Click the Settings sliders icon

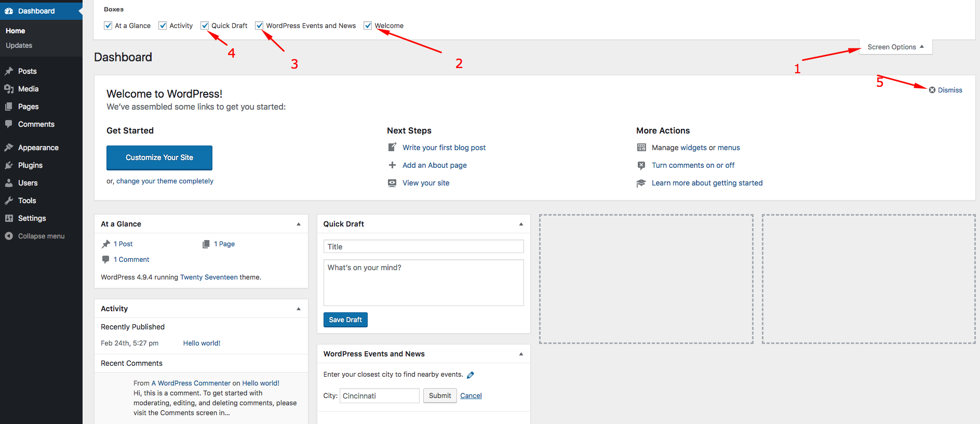pos(9,218)
